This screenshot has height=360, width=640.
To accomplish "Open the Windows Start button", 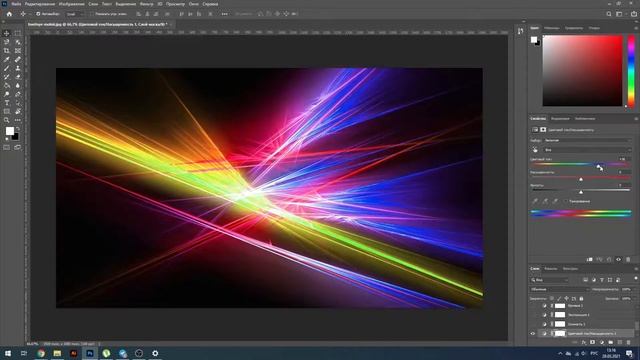I will click(x=8, y=353).
